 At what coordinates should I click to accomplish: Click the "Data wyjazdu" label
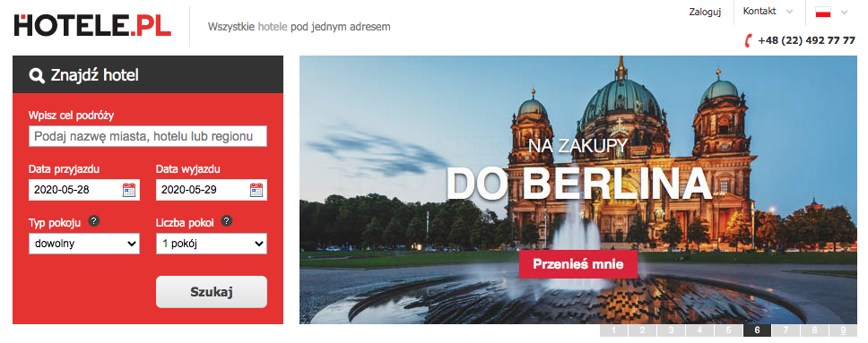(188, 169)
